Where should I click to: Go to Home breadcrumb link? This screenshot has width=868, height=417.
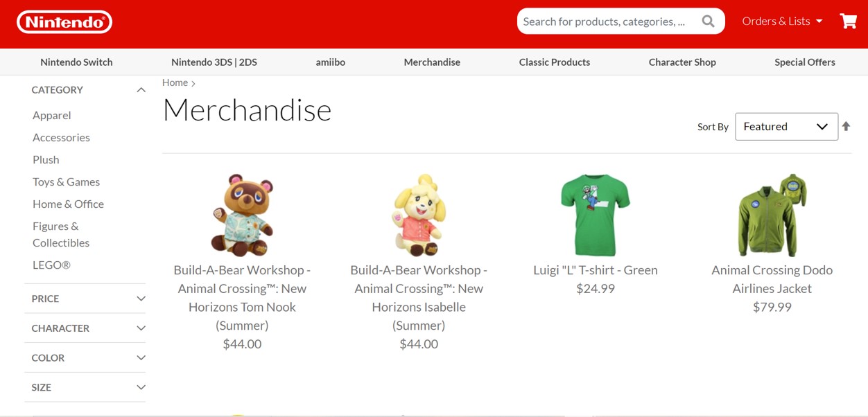tap(175, 82)
